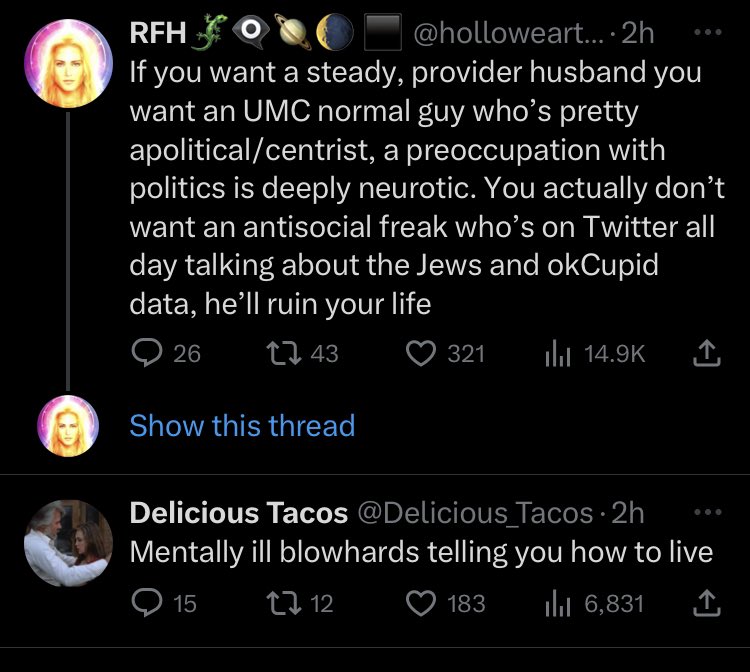Click Show this thread link
Screen dimensions: 750x672
click(243, 425)
